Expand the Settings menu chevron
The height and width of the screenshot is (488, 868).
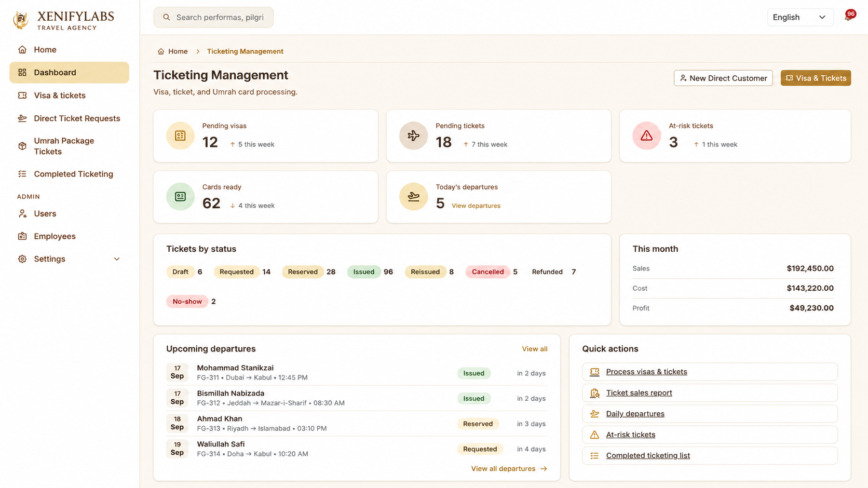[x=117, y=259]
